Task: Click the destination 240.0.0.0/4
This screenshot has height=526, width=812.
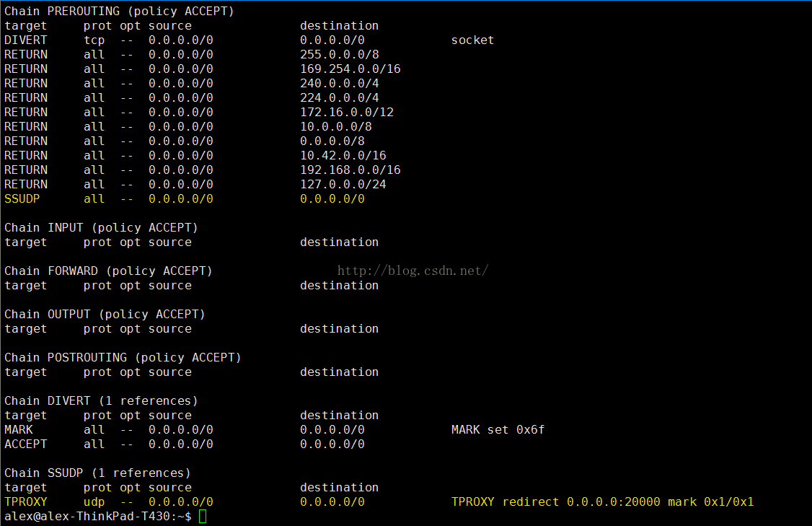Action: pyautogui.click(x=339, y=84)
